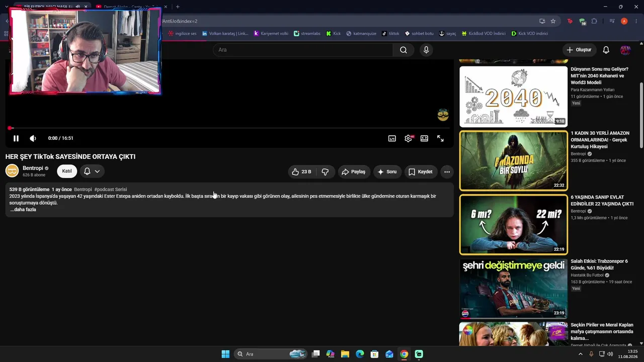Dislike the video with thumbs-down

pyautogui.click(x=325, y=171)
